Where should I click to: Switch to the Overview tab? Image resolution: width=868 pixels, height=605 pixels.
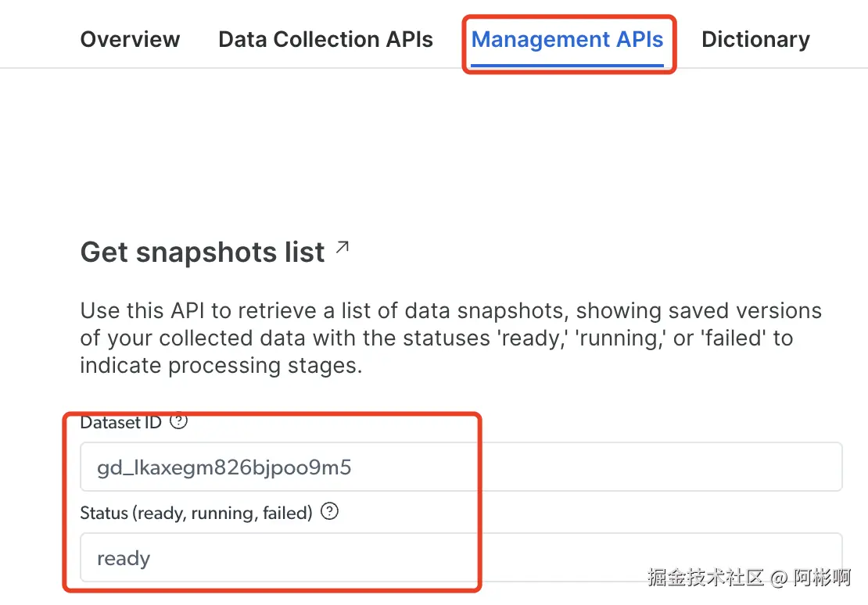pyautogui.click(x=130, y=40)
